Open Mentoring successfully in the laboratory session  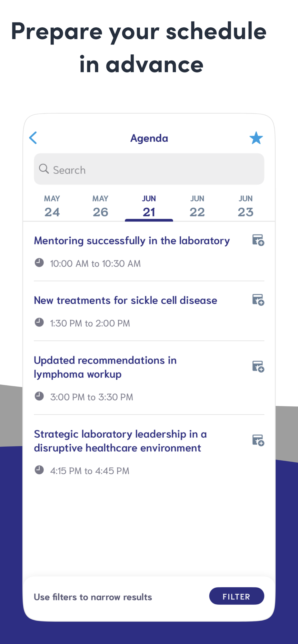pyautogui.click(x=132, y=241)
